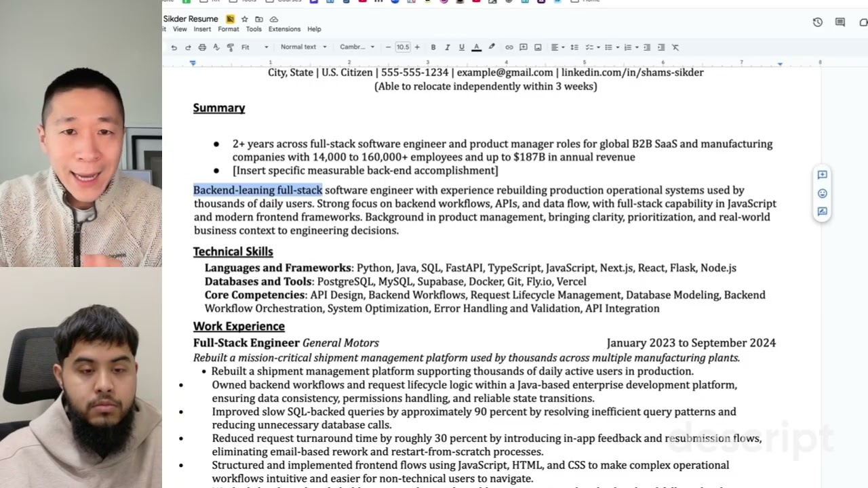Decrease the indent
Screen dimensions: 868x488
click(647, 47)
